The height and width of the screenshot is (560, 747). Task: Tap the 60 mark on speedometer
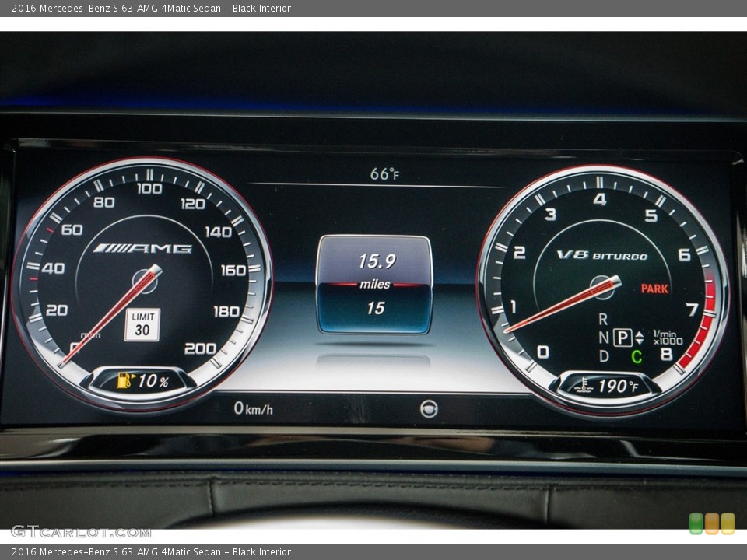point(72,230)
